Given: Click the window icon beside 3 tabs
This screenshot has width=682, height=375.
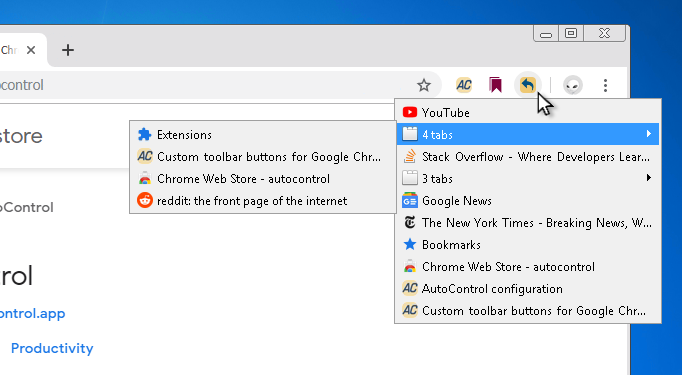Looking at the screenshot, I should [x=410, y=178].
